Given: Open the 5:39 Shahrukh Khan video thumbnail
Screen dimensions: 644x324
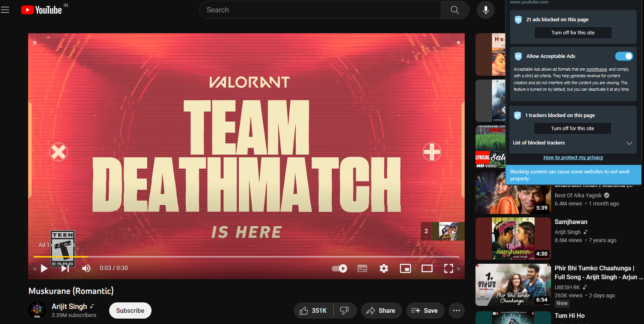Looking at the screenshot, I should [x=513, y=193].
